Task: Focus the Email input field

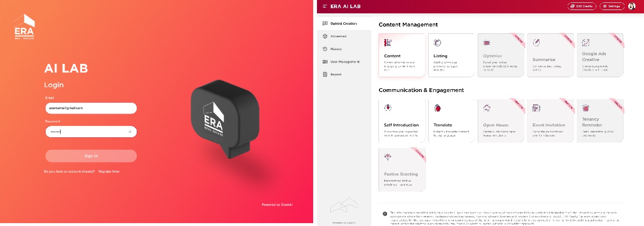Action: click(91, 108)
